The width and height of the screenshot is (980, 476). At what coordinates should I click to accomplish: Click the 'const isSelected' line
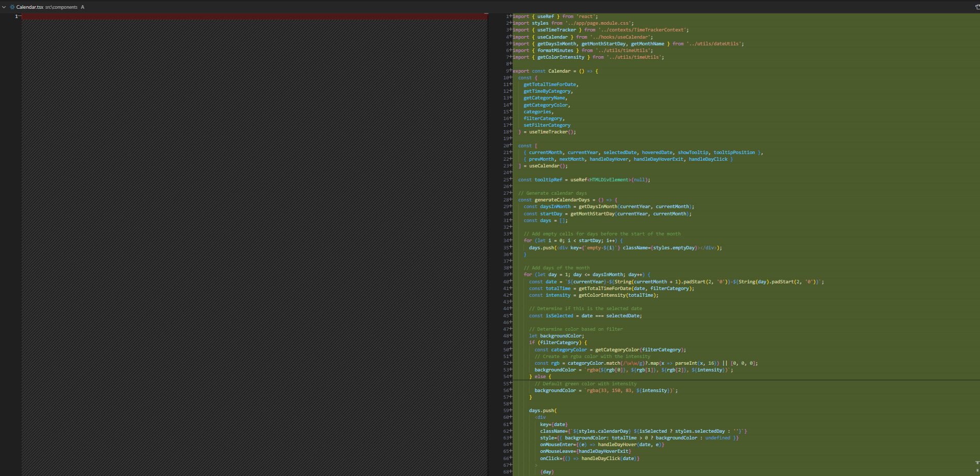pyautogui.click(x=585, y=316)
